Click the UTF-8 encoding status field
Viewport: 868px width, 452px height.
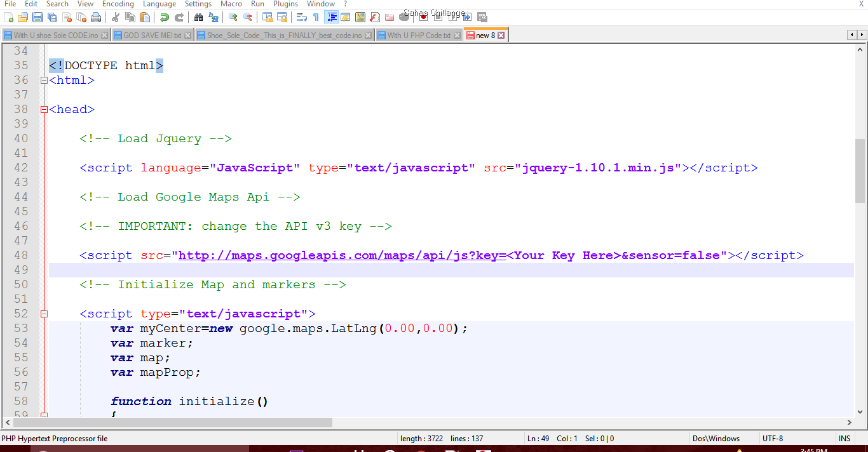pos(773,439)
